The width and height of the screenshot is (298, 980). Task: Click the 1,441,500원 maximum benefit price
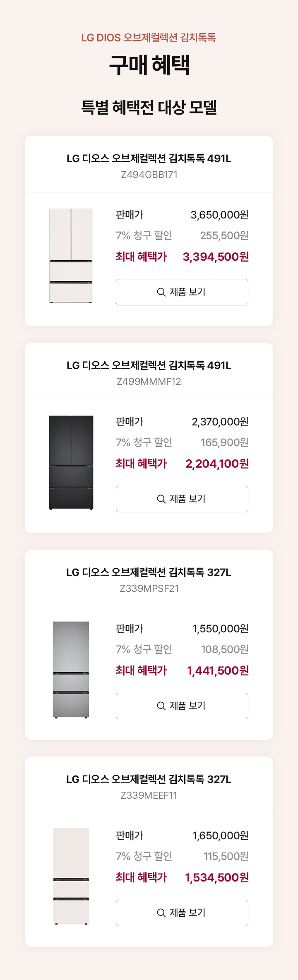(218, 671)
